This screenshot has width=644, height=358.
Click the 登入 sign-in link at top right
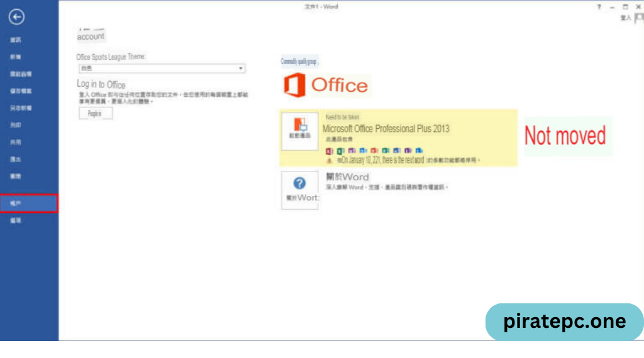coord(626,18)
